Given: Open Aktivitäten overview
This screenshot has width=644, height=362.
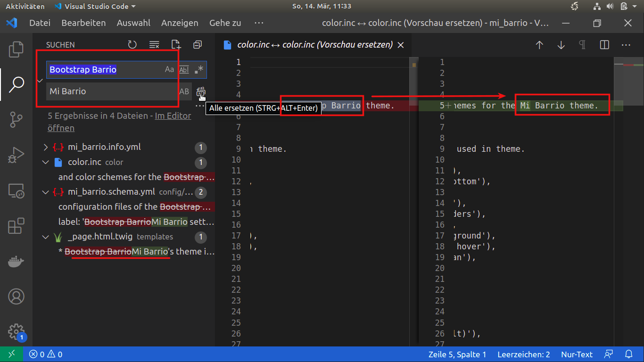Looking at the screenshot, I should (x=25, y=6).
